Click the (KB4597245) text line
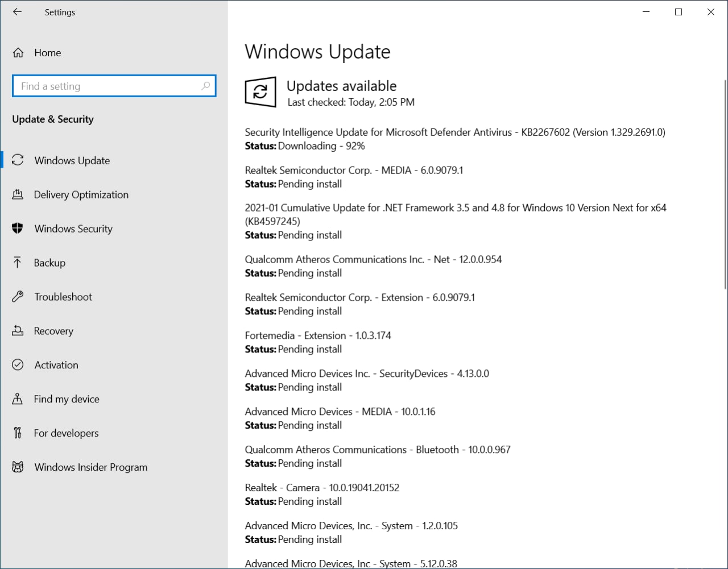This screenshot has height=569, width=728. [x=272, y=221]
